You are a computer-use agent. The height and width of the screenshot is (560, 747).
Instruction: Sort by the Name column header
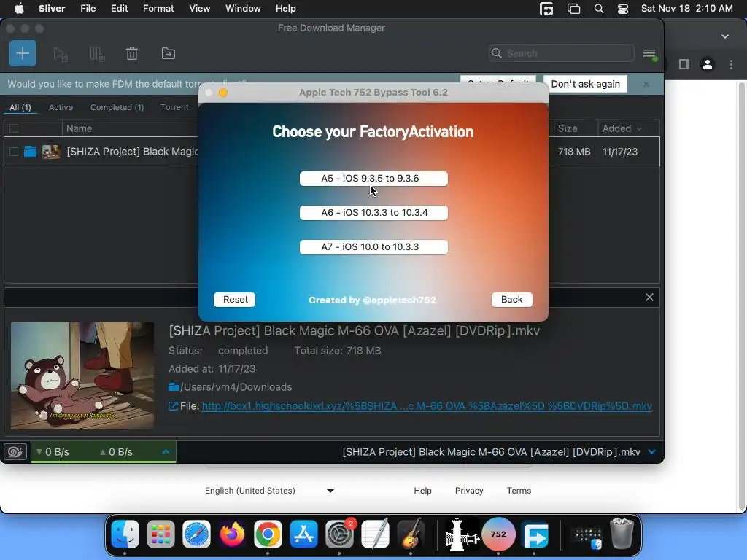tap(79, 128)
